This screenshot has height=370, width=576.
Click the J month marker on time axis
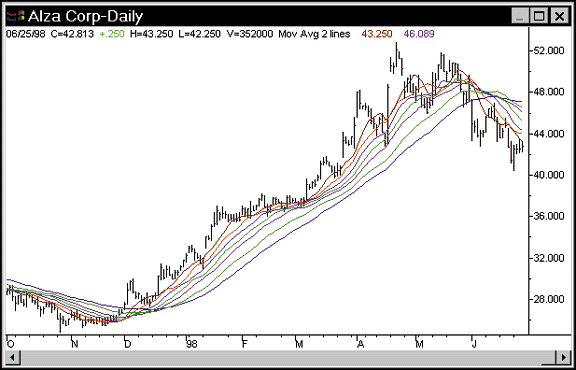coord(473,344)
